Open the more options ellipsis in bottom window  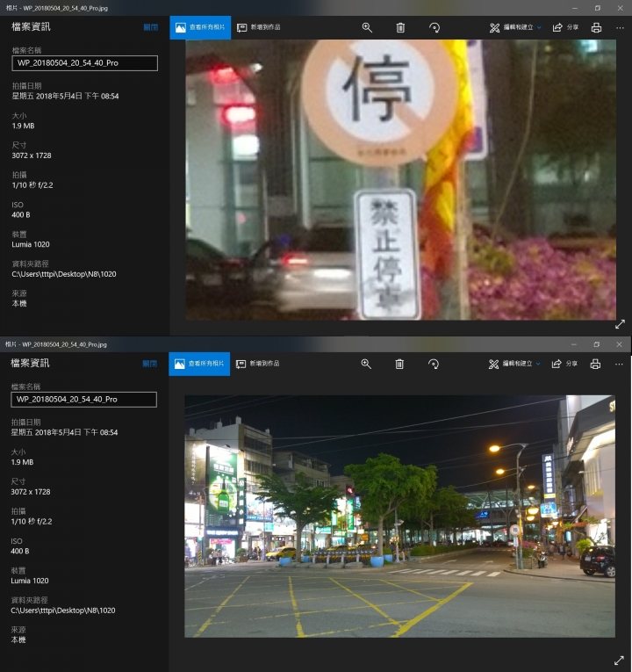click(x=619, y=364)
